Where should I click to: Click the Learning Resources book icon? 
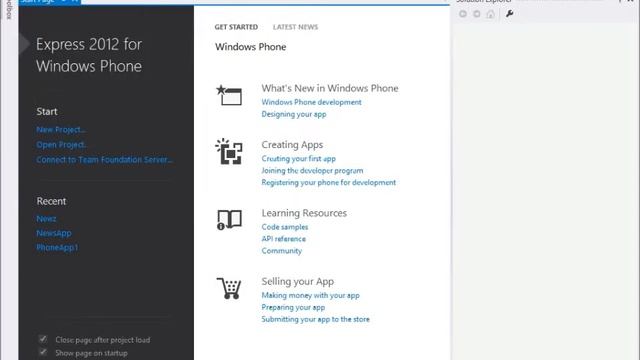point(229,220)
